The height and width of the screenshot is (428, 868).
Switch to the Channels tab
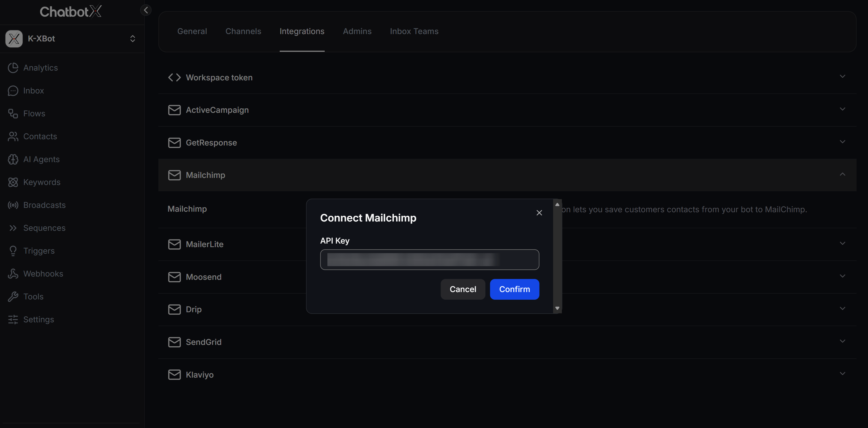coord(243,31)
